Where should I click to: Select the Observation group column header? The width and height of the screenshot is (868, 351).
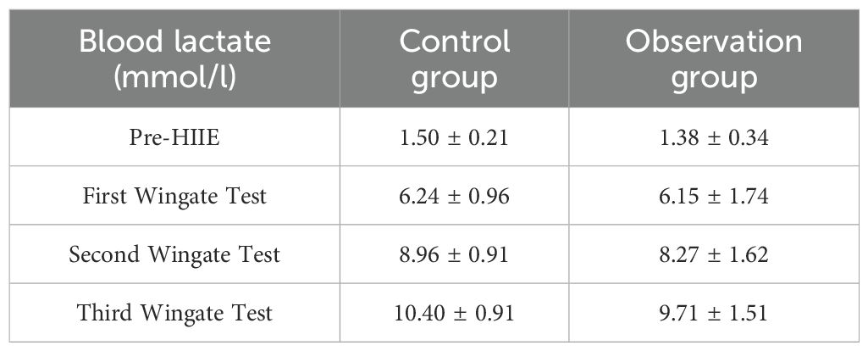click(x=713, y=59)
